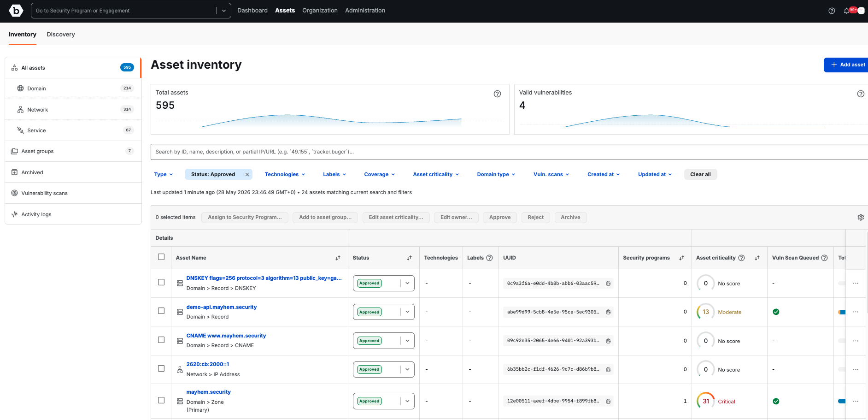868x420 pixels.
Task: Expand the Coverage filter dropdown
Action: click(x=379, y=174)
